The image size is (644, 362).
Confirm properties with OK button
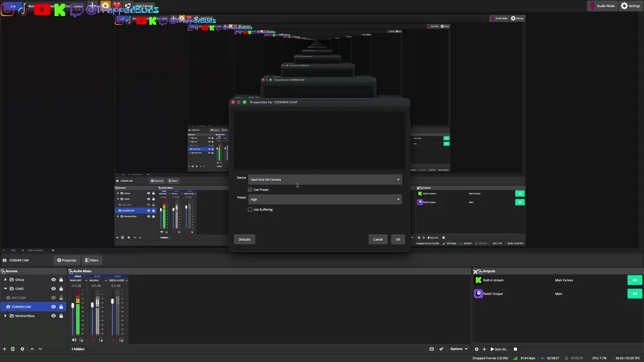click(397, 239)
